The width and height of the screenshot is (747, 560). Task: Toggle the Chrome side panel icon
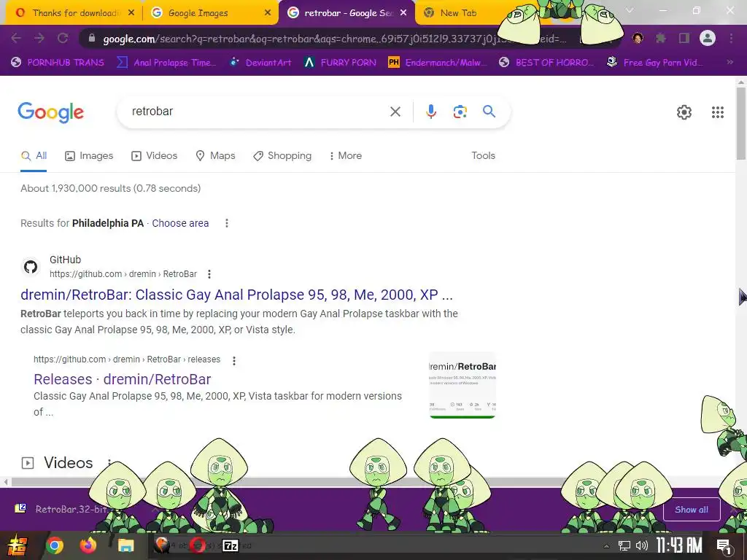pos(684,38)
